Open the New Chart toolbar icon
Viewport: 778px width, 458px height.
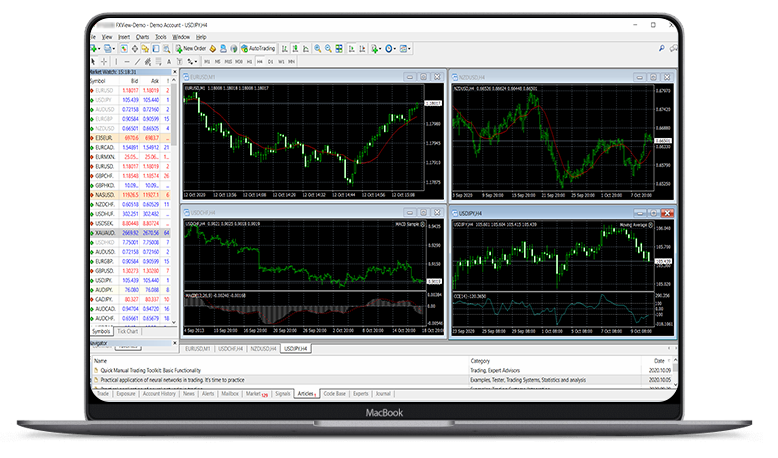93,49
